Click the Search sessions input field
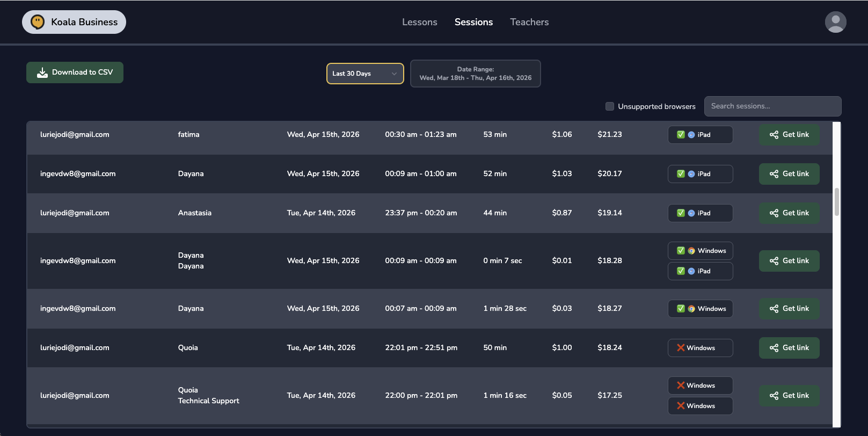The height and width of the screenshot is (436, 868). (772, 106)
